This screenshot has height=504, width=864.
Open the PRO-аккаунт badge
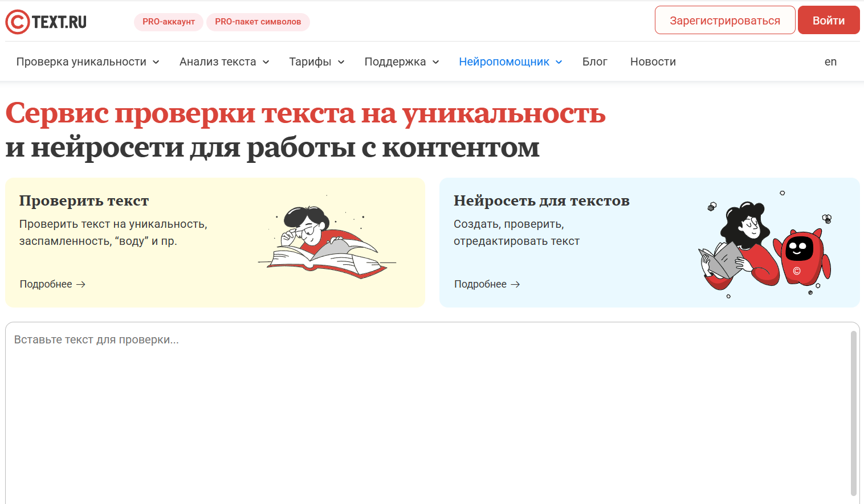(x=168, y=22)
